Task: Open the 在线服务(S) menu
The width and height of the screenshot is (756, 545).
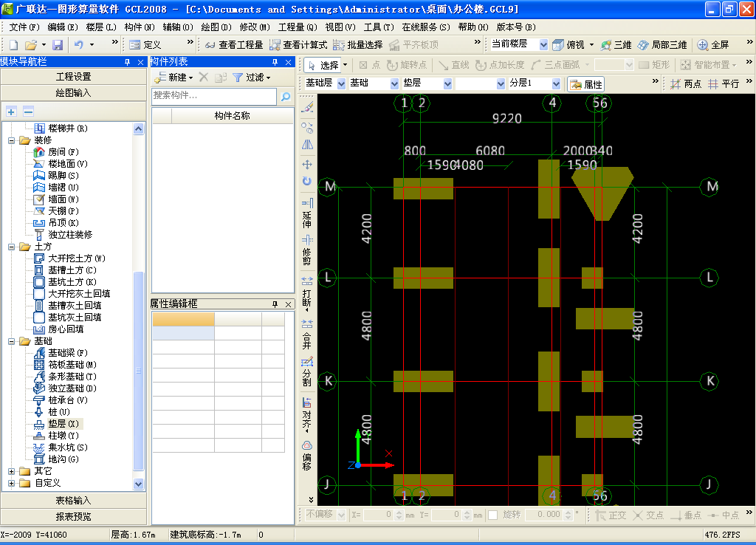Action: point(426,27)
